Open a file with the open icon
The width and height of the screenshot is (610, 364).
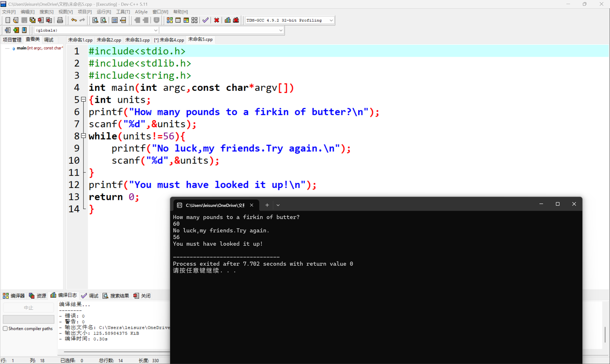click(x=15, y=20)
